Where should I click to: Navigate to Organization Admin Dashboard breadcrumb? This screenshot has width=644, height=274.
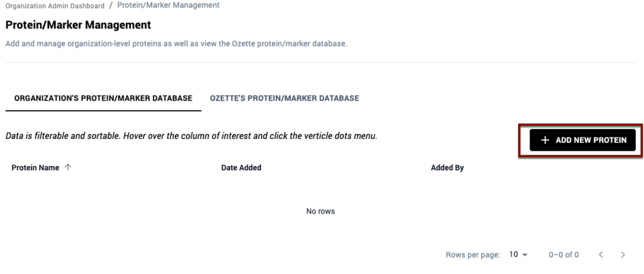click(x=55, y=6)
